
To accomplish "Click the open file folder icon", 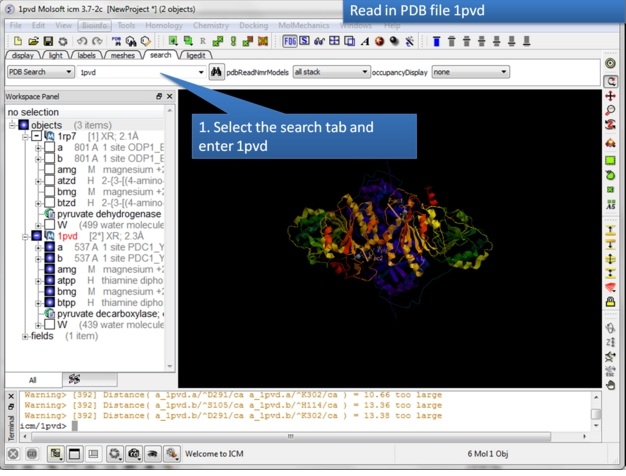I will [33, 41].
